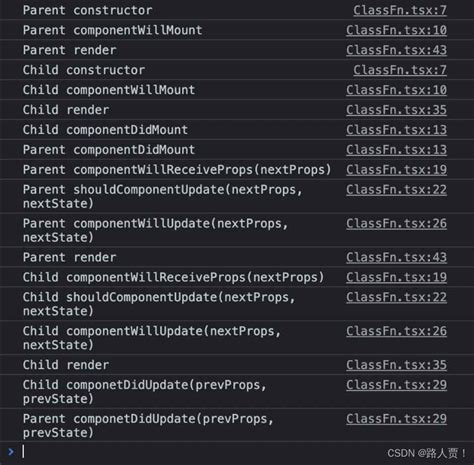This screenshot has height=465, width=474.
Task: Follow ClassFn.tsx:26 link for Child componentWillUpdate
Action: tap(396, 331)
